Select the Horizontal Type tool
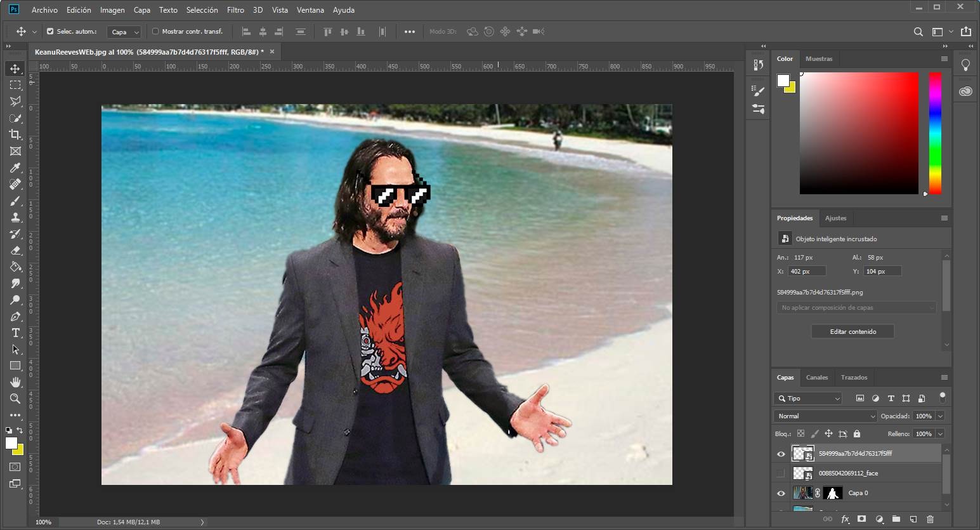 click(x=15, y=333)
